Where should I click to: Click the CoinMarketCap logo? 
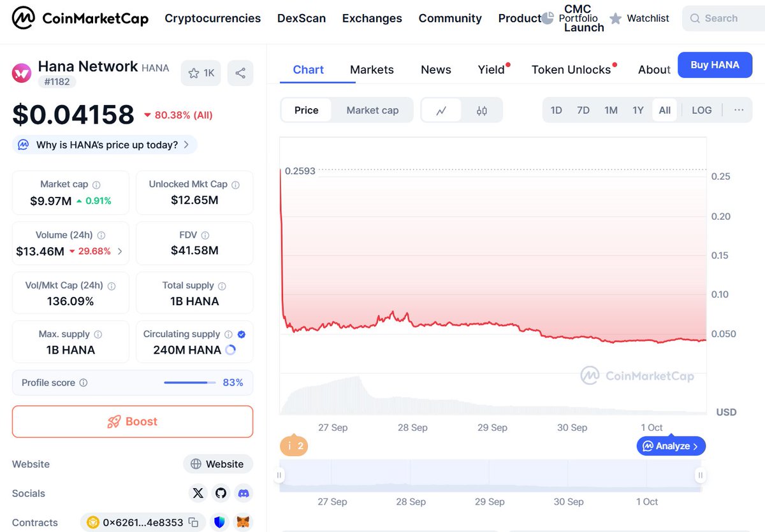[x=80, y=18]
